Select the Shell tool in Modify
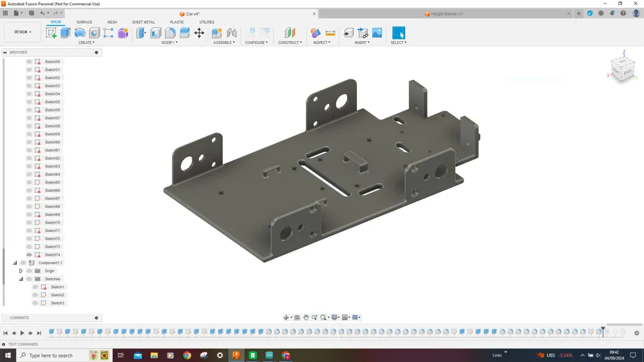Screen dimensions: 644x362 [156, 33]
